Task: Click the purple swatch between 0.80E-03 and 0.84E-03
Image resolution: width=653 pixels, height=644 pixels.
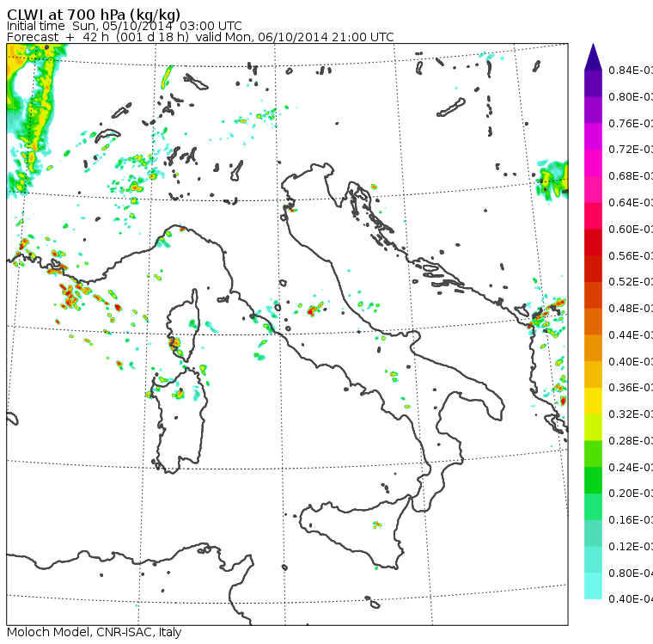Action: (x=593, y=83)
